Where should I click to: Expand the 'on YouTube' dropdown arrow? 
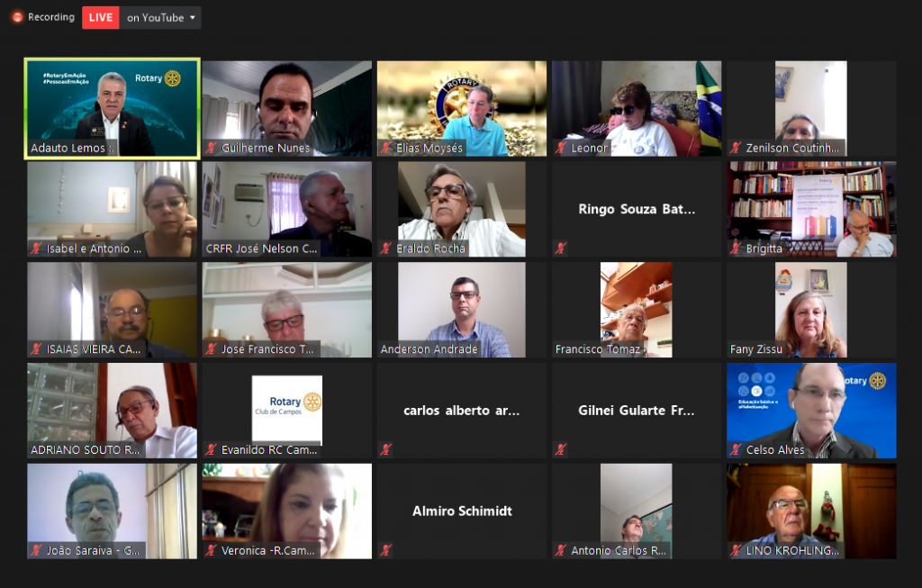[193, 18]
